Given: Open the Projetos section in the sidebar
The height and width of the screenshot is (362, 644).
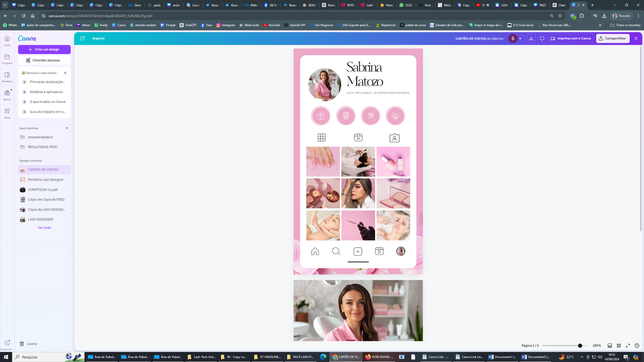Looking at the screenshot, I should click(7, 59).
